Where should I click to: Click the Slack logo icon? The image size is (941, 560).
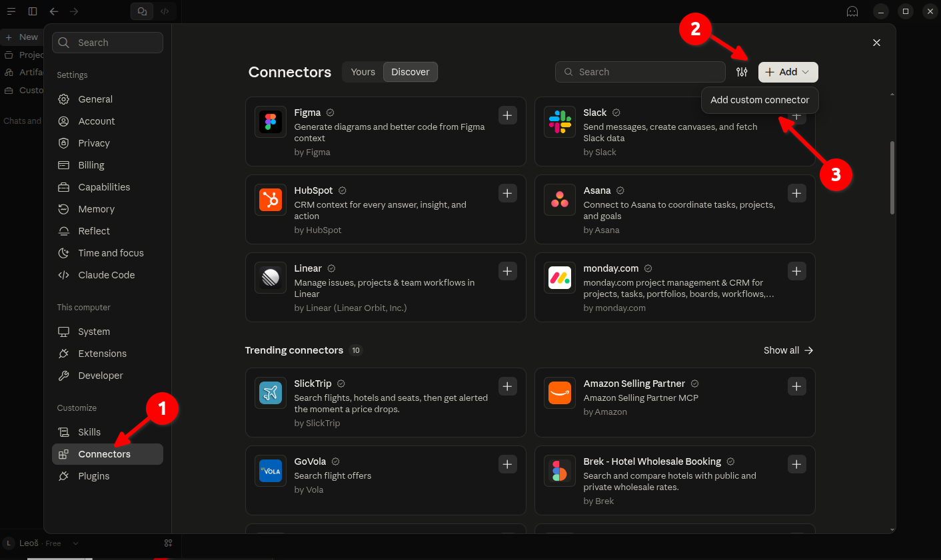pyautogui.click(x=560, y=121)
